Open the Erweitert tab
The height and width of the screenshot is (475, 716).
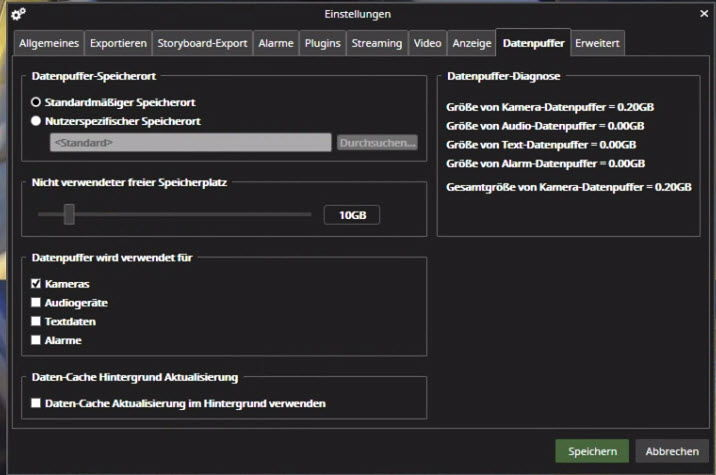[x=597, y=43]
